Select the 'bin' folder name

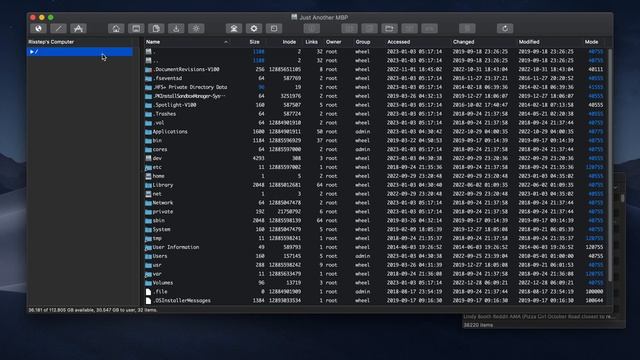click(x=158, y=141)
